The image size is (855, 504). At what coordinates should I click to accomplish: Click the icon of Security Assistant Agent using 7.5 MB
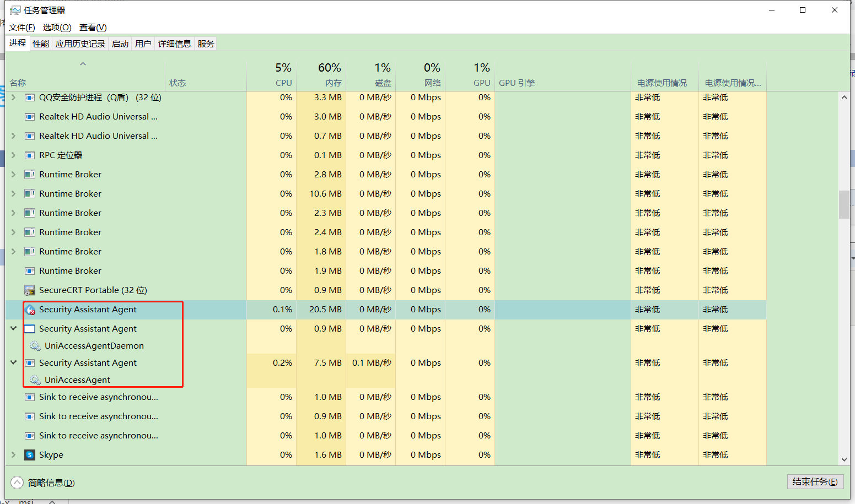(30, 363)
